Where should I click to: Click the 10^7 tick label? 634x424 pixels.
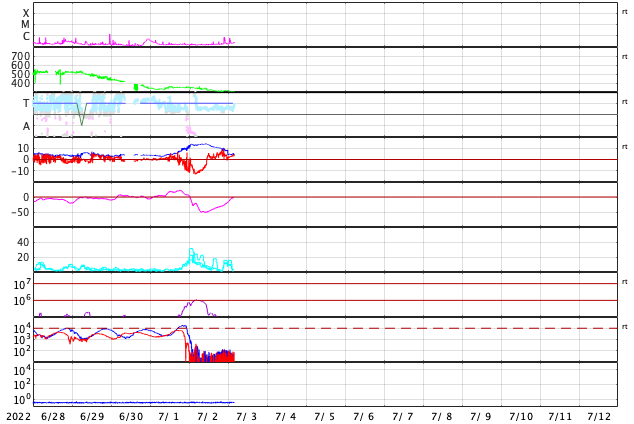22,284
